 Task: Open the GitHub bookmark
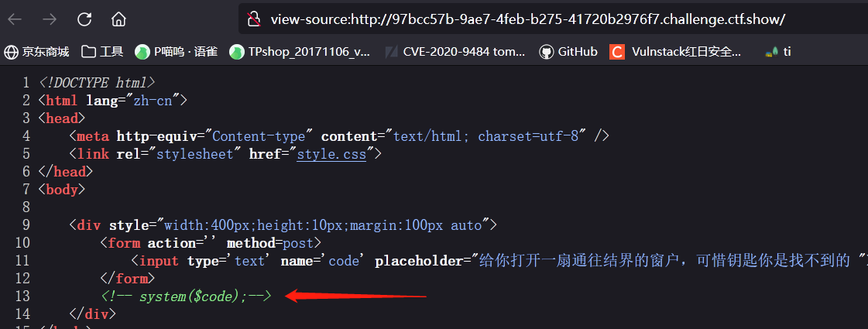pyautogui.click(x=568, y=52)
